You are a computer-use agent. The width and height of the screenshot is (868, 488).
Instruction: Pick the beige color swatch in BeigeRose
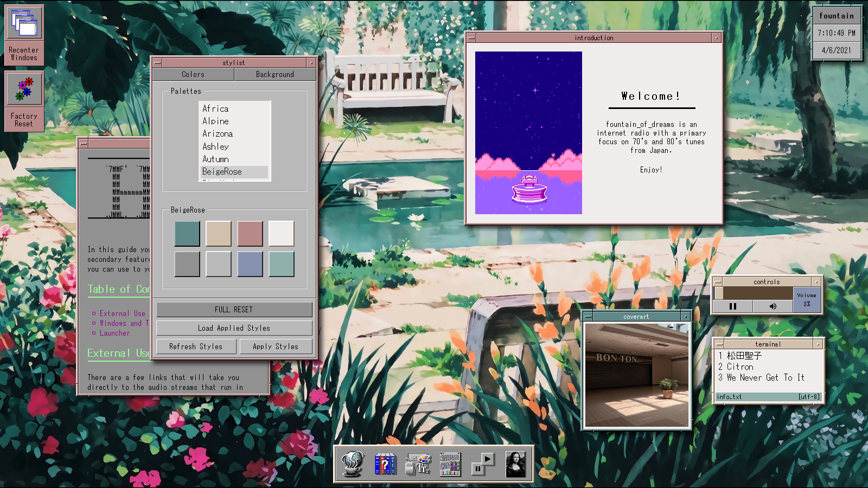(219, 234)
